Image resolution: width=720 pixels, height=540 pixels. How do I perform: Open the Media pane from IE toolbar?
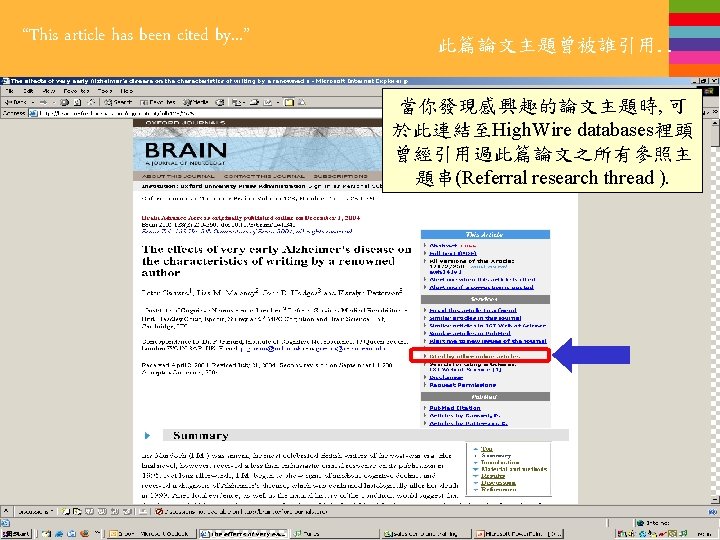click(196, 102)
